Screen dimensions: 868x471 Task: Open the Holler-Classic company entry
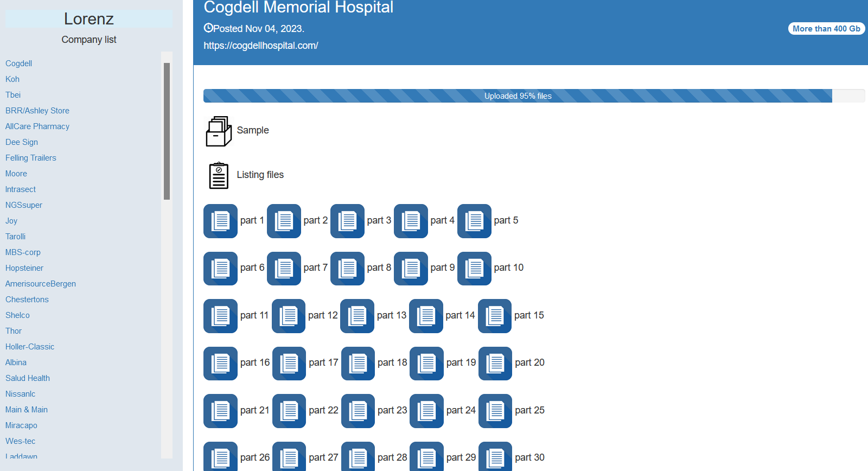(x=30, y=347)
